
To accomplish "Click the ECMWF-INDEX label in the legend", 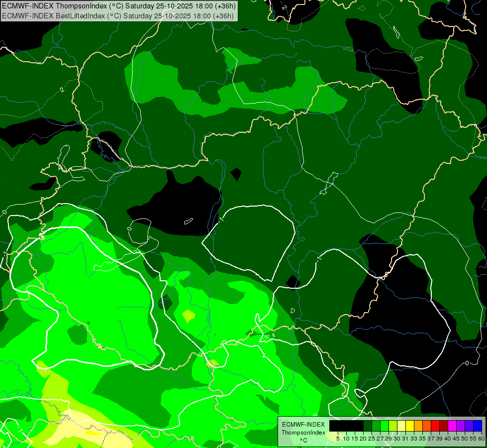I will 303,425.
